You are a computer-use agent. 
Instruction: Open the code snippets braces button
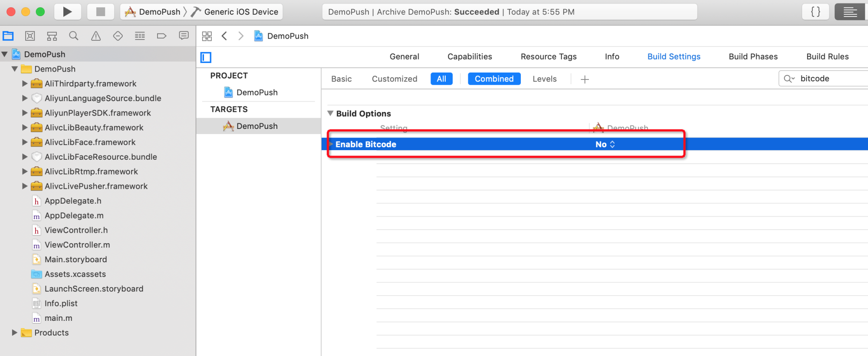(816, 12)
